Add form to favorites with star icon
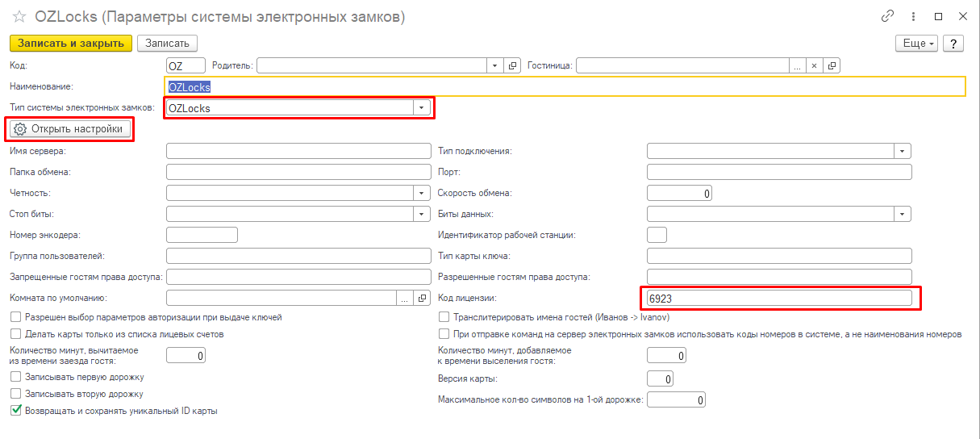 click(x=19, y=16)
